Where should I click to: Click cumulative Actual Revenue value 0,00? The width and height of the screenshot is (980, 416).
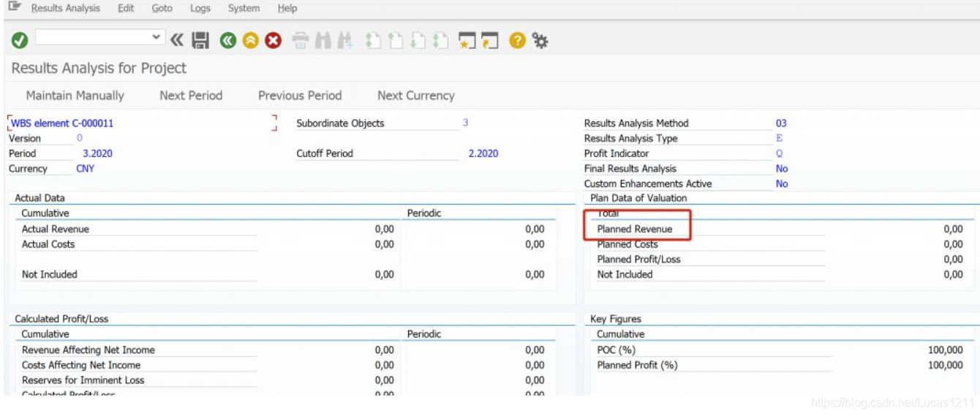[385, 229]
